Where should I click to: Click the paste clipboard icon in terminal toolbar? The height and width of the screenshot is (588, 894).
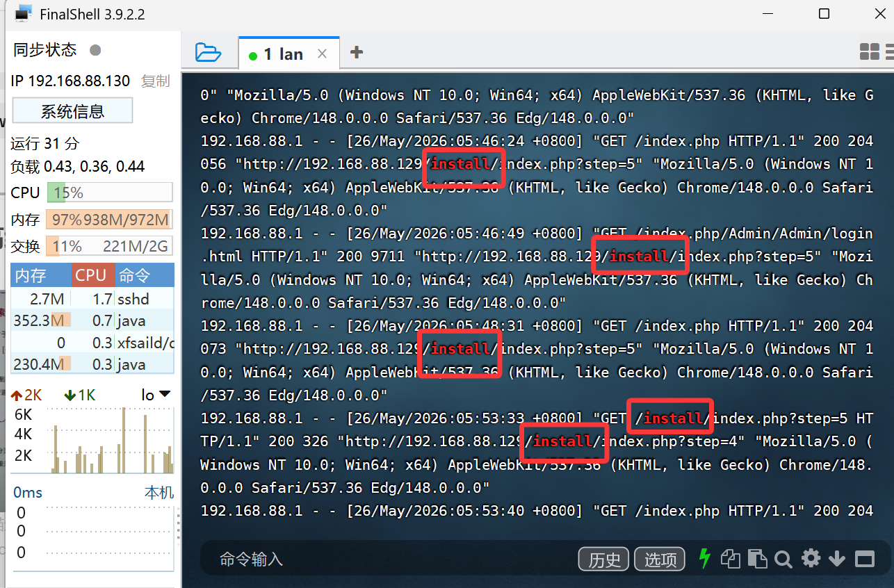pos(757,559)
